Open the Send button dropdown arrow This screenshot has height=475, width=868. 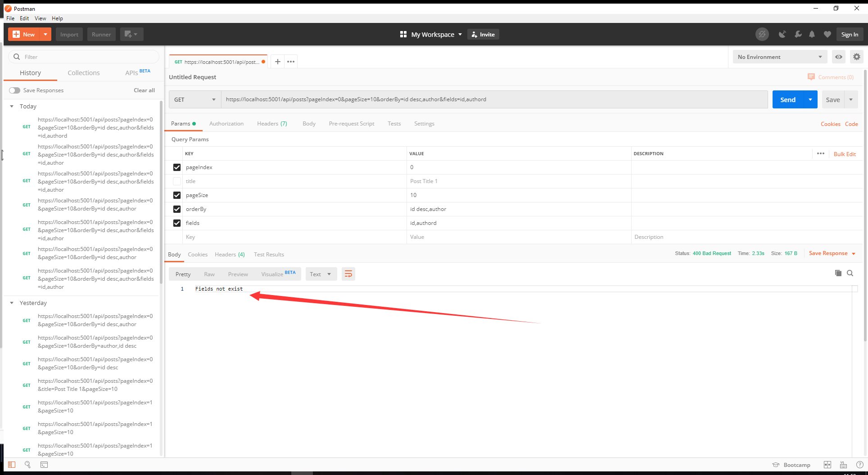click(x=810, y=99)
